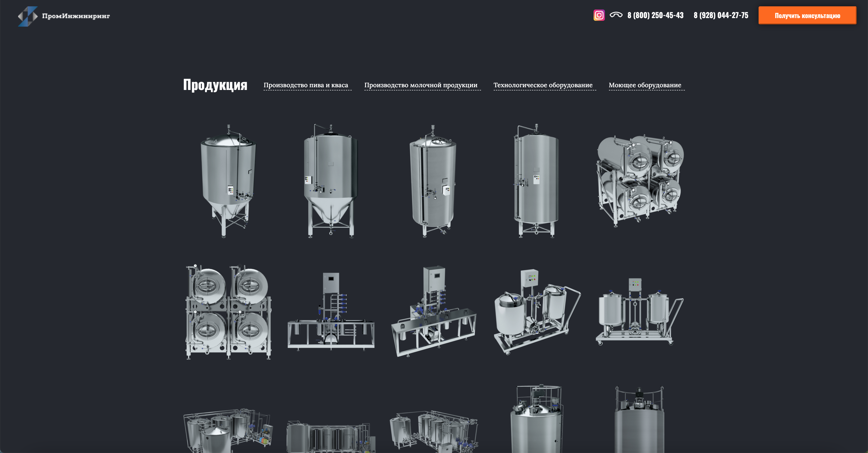Call number 8 (928) 044-27-75

pos(721,15)
